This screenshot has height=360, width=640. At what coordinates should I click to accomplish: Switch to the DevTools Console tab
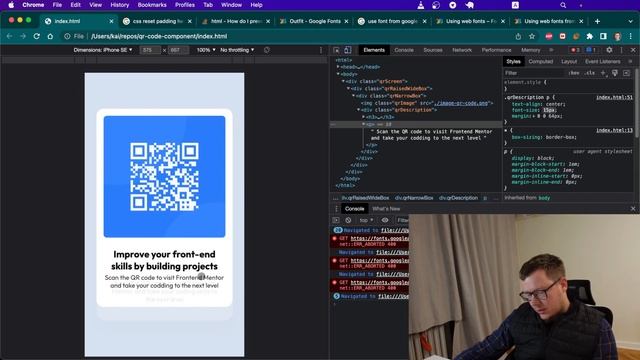click(x=404, y=50)
